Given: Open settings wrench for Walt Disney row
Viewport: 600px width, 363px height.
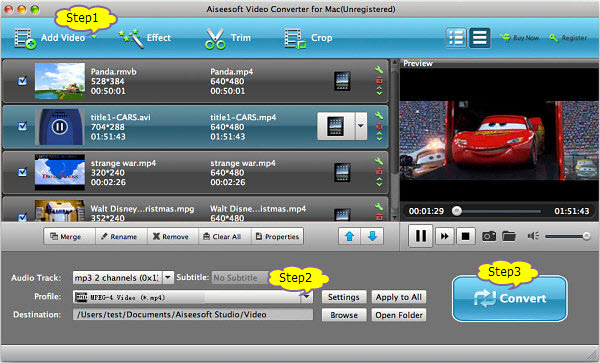Looking at the screenshot, I should point(379,207).
